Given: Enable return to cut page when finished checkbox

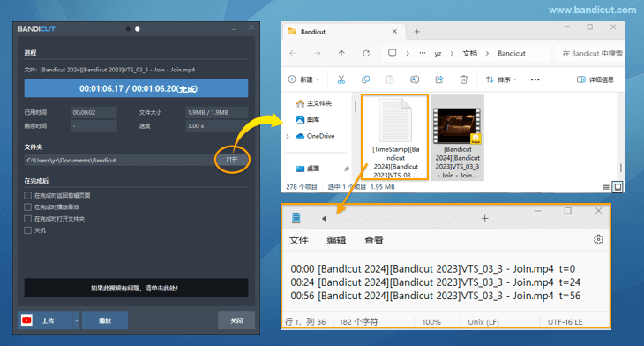Looking at the screenshot, I should (x=28, y=196).
